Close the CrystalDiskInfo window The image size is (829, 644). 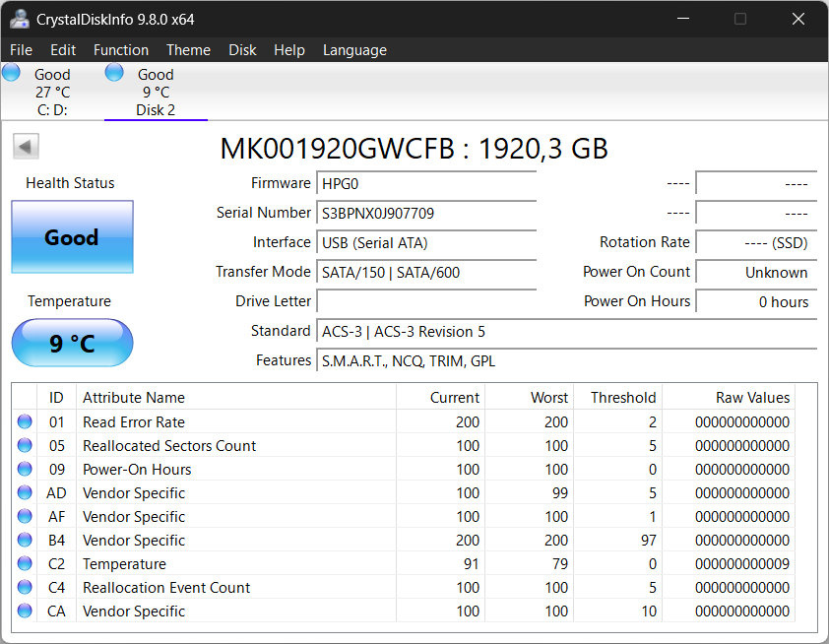tap(798, 19)
